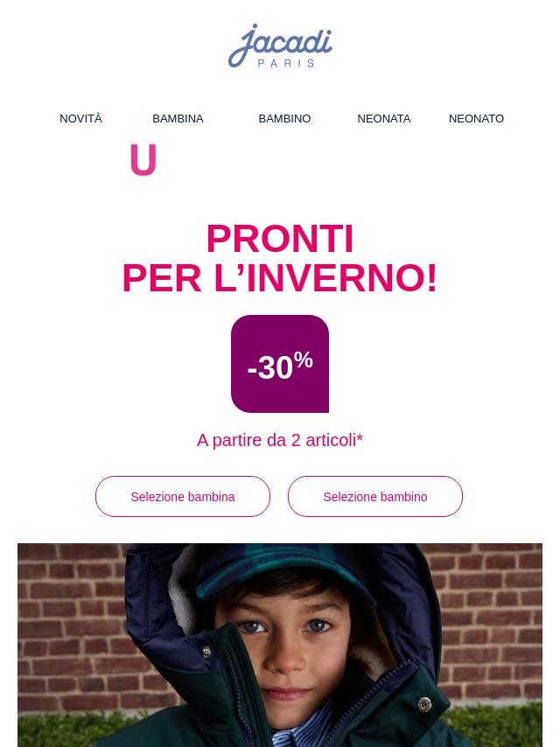Choose the NEONATO navigation link

pyautogui.click(x=476, y=119)
